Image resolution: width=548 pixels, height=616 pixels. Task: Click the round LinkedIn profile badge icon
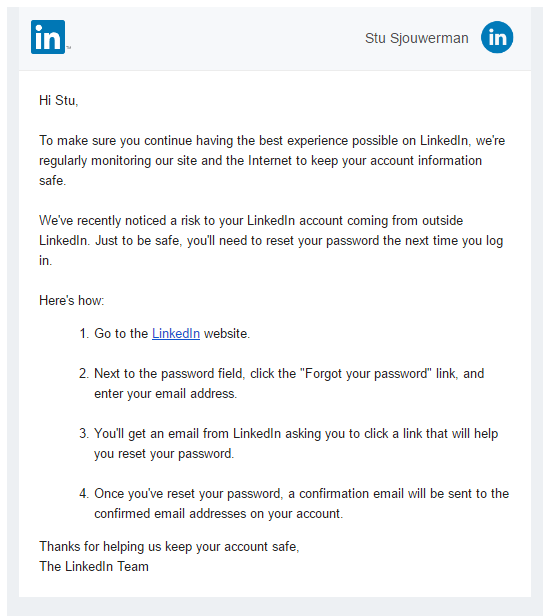[497, 37]
